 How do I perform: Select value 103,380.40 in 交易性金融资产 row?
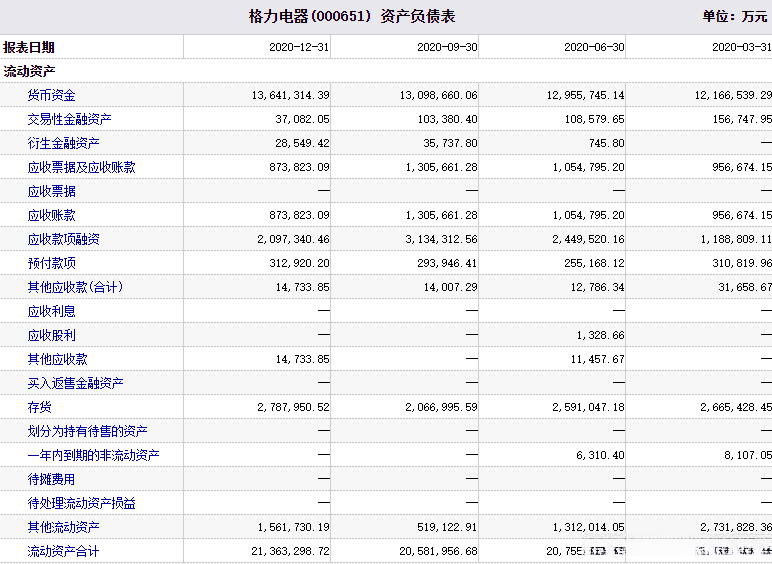click(447, 120)
